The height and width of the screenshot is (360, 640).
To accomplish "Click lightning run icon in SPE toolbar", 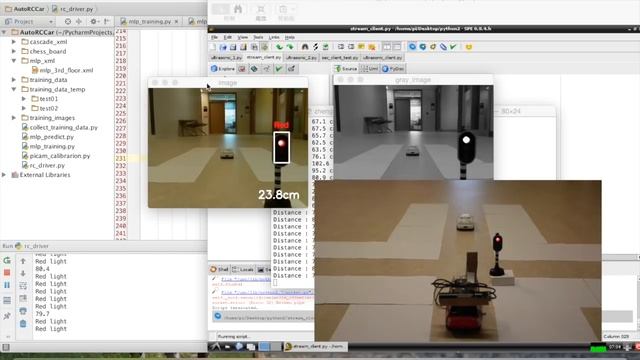I will [315, 47].
